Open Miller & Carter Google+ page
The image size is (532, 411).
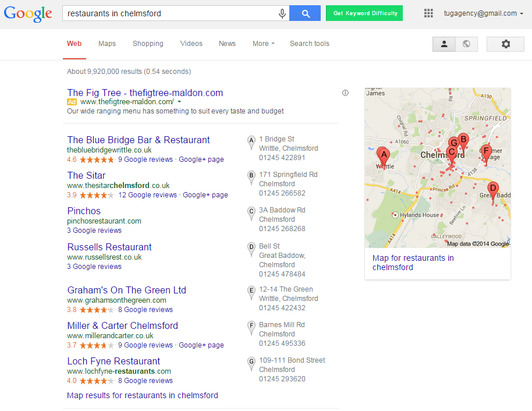201,345
